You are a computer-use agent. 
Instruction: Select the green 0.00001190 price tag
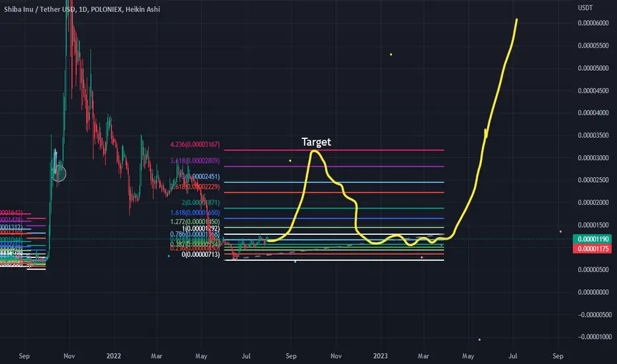[x=593, y=239]
